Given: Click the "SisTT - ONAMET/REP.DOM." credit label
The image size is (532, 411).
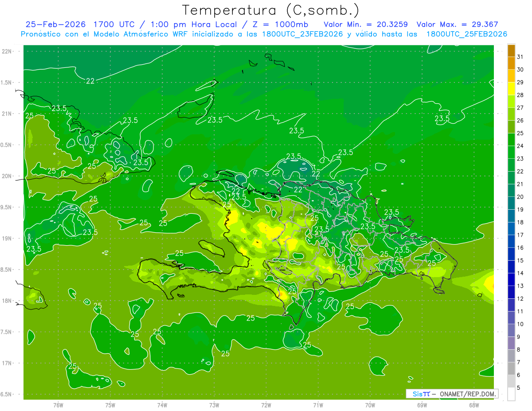Looking at the screenshot, I should (x=452, y=394).
